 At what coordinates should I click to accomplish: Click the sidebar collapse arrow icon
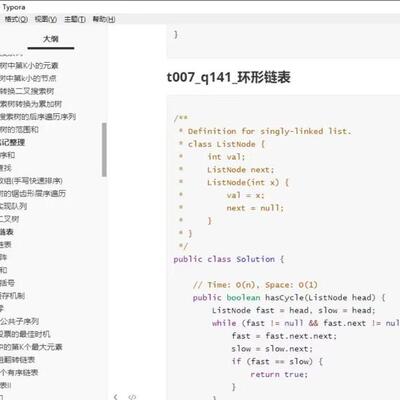click(116, 397)
